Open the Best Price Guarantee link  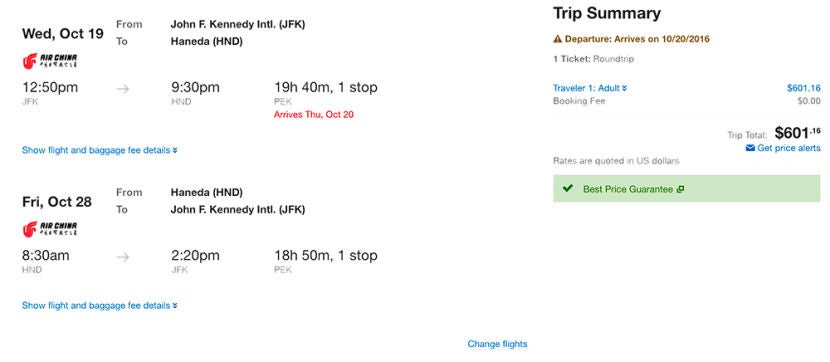pyautogui.click(x=628, y=189)
